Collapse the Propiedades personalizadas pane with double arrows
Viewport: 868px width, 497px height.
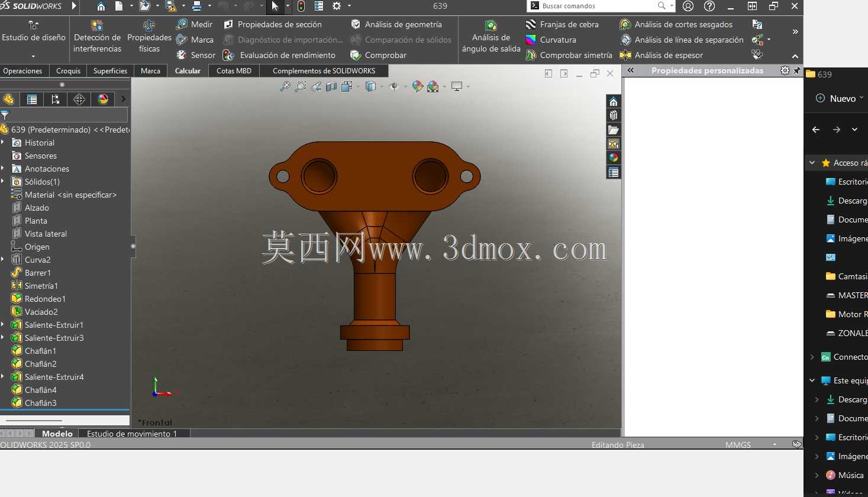click(x=631, y=70)
